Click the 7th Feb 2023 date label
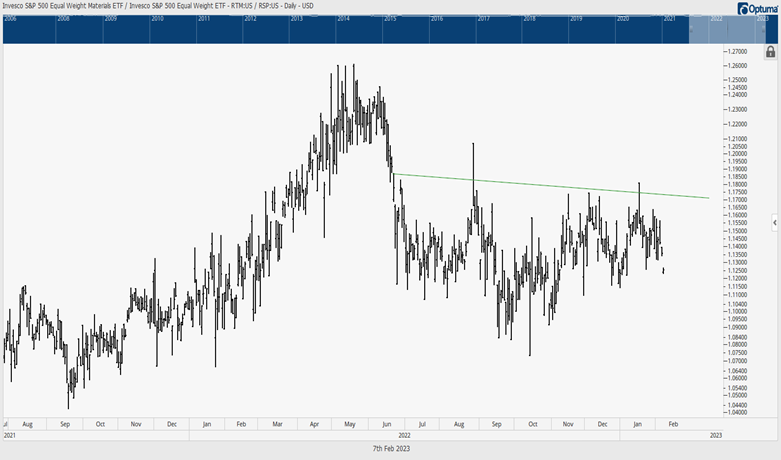Viewport: 781px width, 460px height. coord(391,449)
